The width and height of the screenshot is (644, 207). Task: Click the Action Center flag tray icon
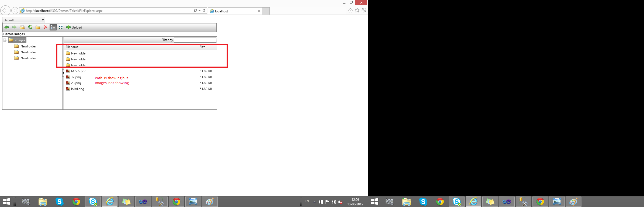coord(327,202)
